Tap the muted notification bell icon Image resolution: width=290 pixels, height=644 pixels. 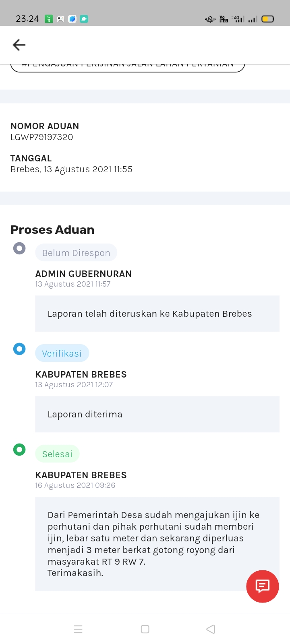[210, 19]
